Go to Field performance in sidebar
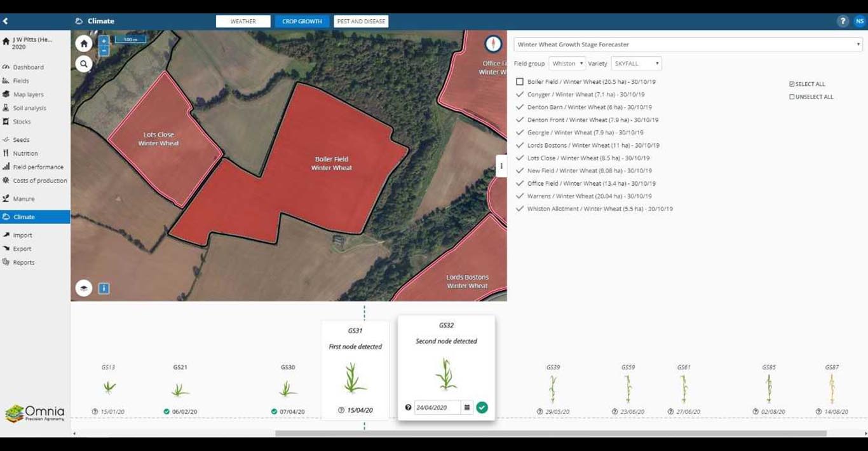Image resolution: width=868 pixels, height=451 pixels. pos(37,167)
